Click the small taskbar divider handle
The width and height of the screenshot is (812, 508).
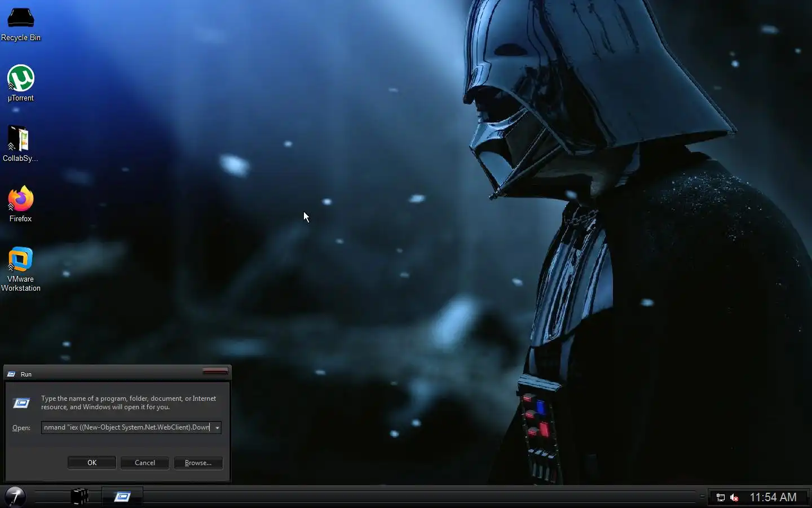[x=702, y=497]
